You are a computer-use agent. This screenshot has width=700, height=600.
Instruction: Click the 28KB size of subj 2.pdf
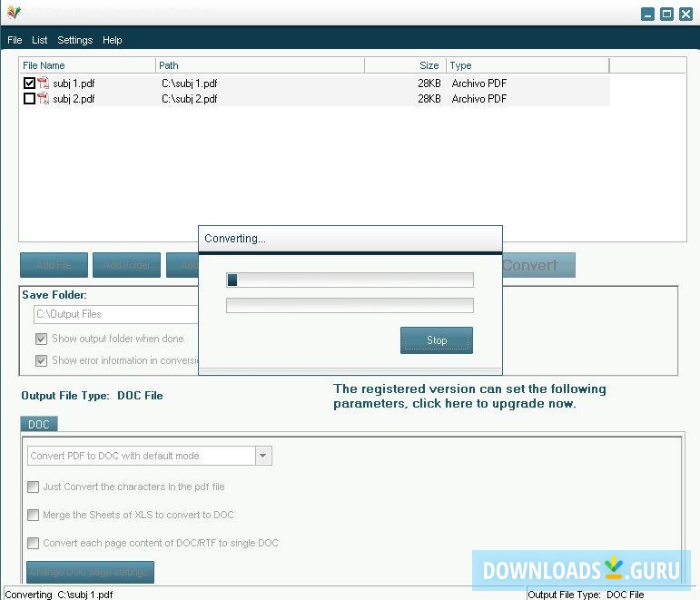point(429,99)
